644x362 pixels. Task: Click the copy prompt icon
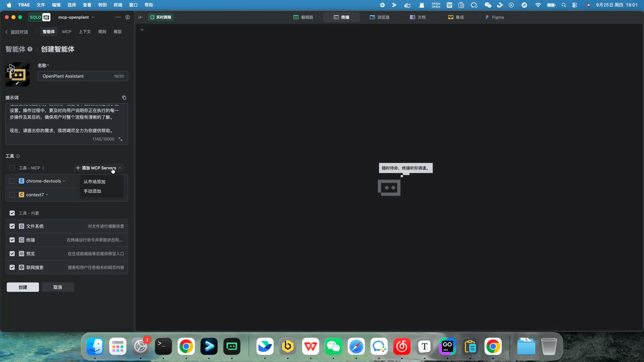click(x=124, y=98)
